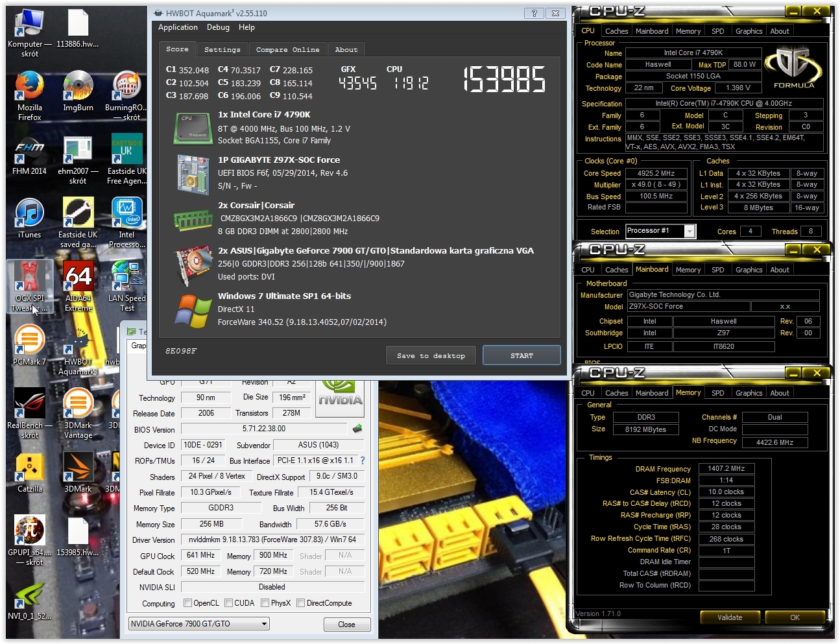Click GPU Clock 641 MHz field
840x644 pixels.
pos(200,555)
